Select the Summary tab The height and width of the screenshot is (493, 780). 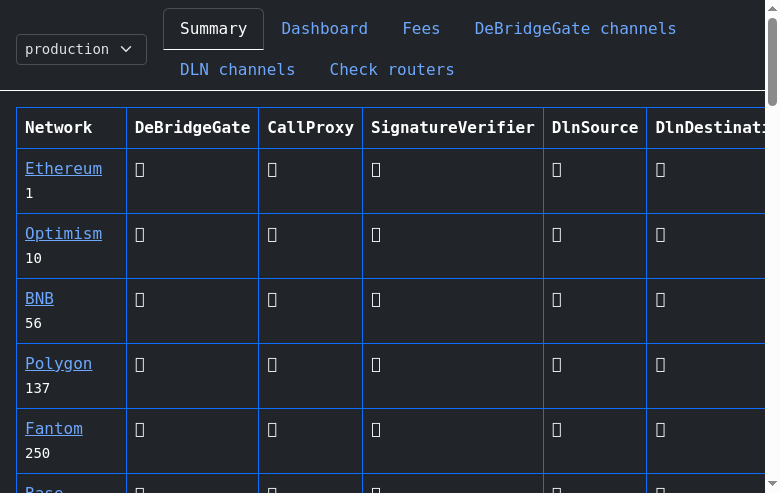tap(213, 29)
